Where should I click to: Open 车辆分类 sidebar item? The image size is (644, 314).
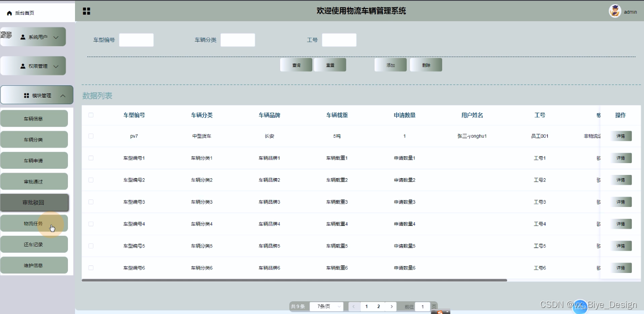click(x=34, y=140)
